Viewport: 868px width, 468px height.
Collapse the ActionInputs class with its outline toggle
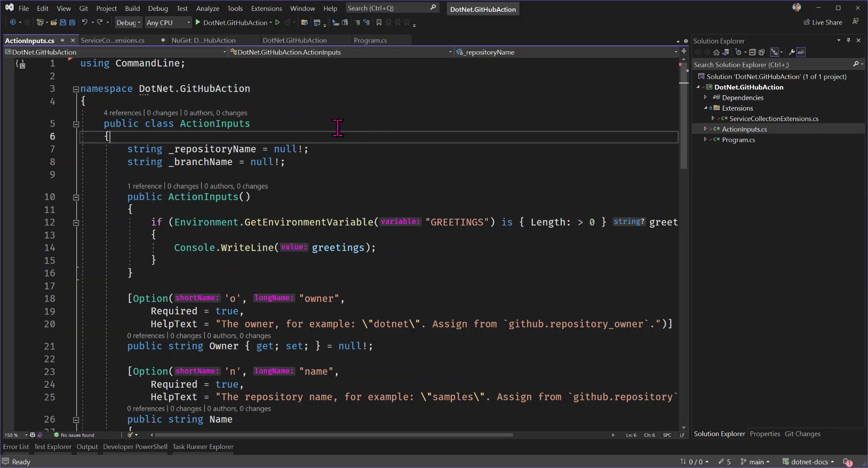pos(76,124)
